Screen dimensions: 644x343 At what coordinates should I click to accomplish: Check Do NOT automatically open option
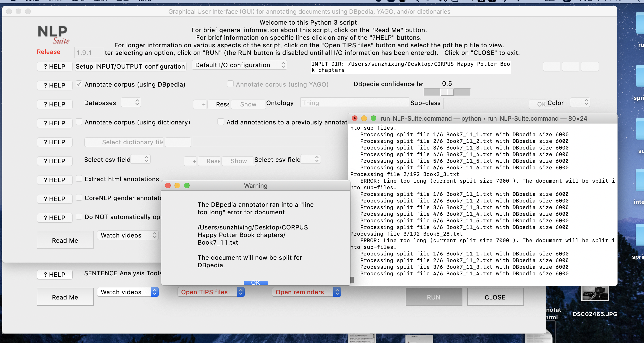(x=79, y=216)
